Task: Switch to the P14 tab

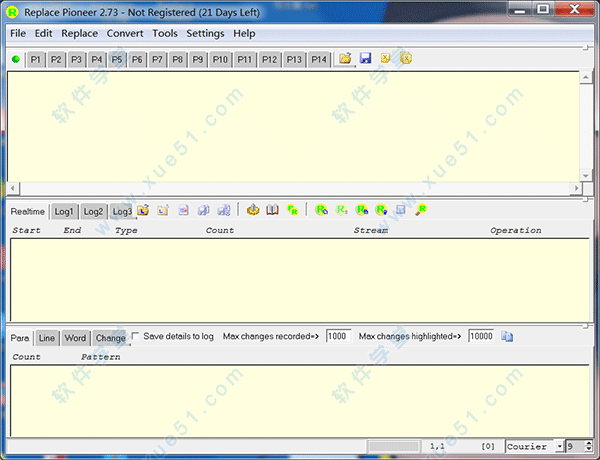Action: pyautogui.click(x=319, y=60)
